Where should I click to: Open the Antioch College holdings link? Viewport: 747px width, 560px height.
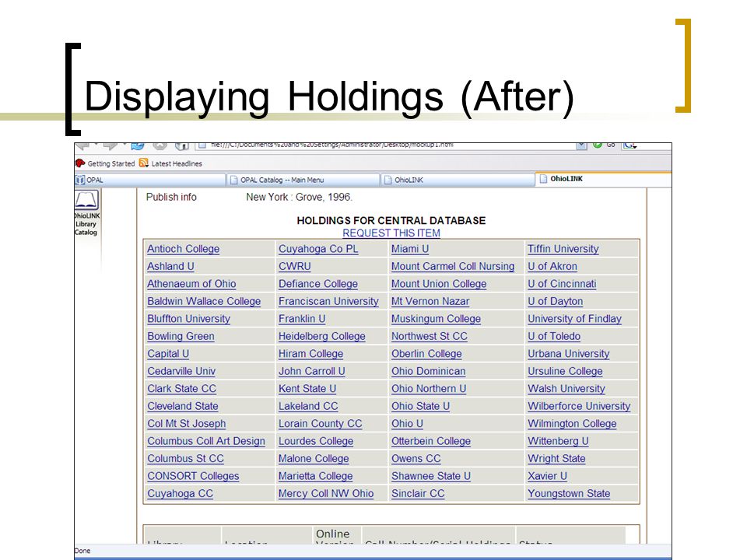point(184,249)
